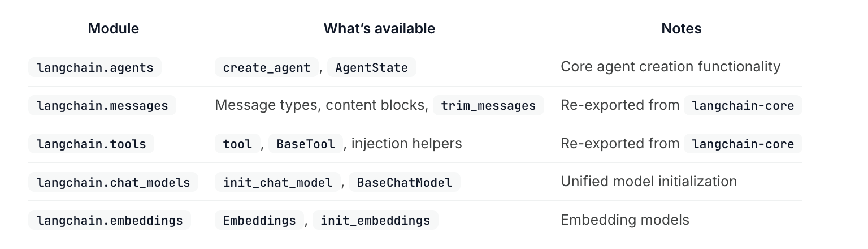
Task: Click the langchain.embeddings module label
Action: coord(110,220)
